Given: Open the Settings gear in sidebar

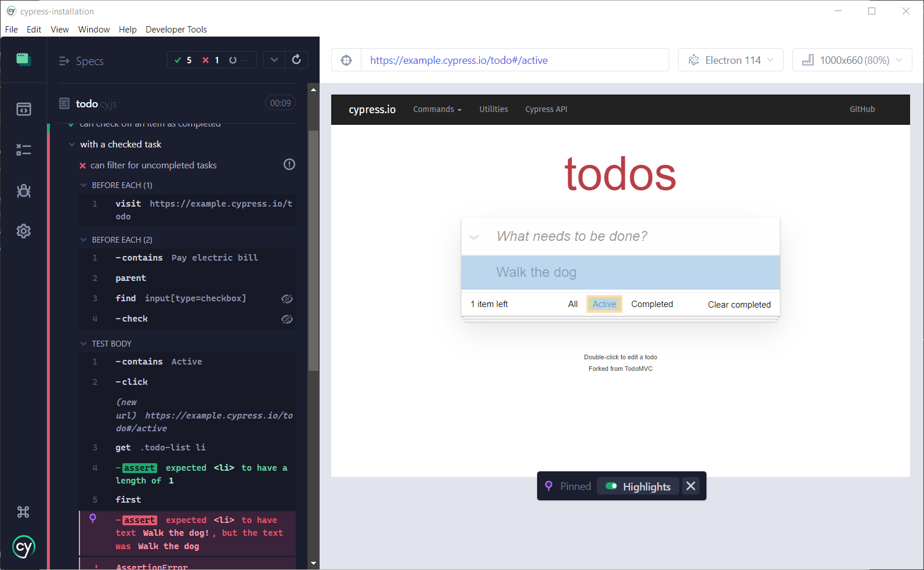Looking at the screenshot, I should click(x=24, y=231).
